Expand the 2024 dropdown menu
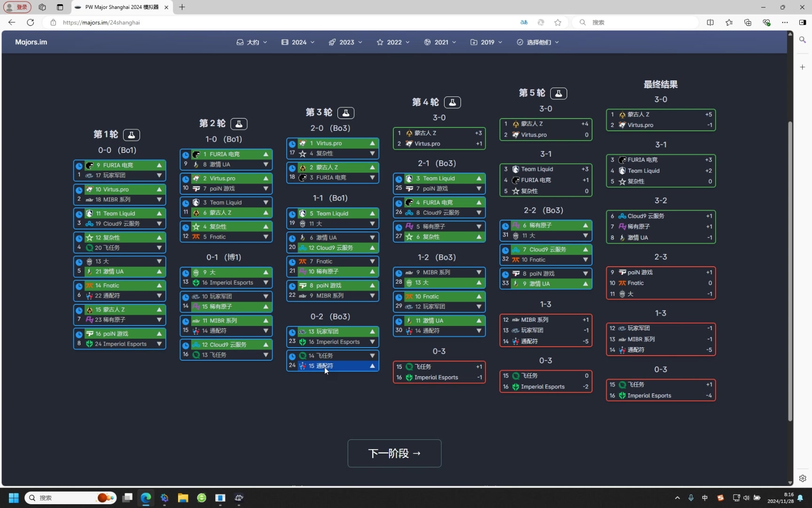 (298, 42)
